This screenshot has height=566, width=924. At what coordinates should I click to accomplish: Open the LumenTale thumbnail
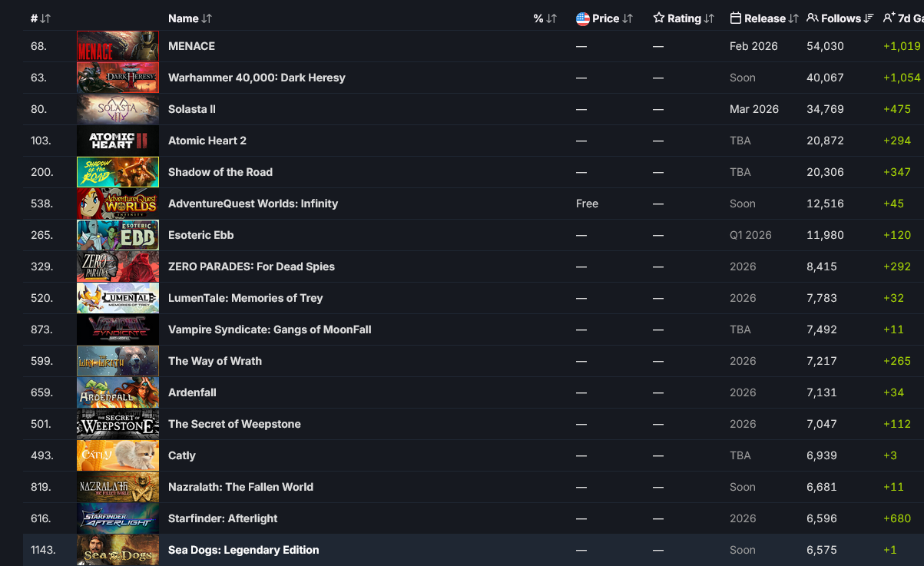[118, 298]
